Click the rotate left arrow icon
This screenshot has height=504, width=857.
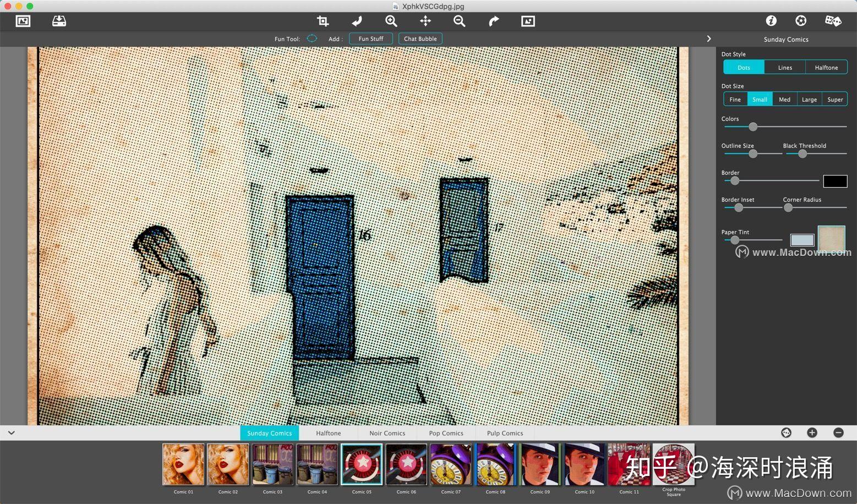357,21
